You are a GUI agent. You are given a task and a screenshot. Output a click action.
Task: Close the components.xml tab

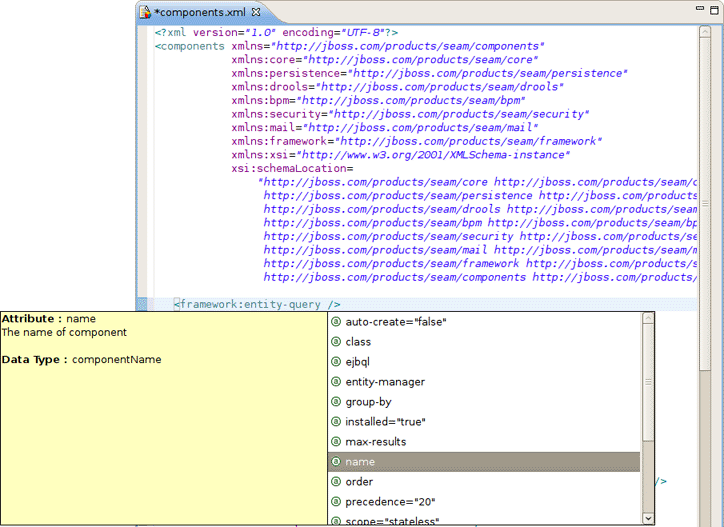[256, 12]
